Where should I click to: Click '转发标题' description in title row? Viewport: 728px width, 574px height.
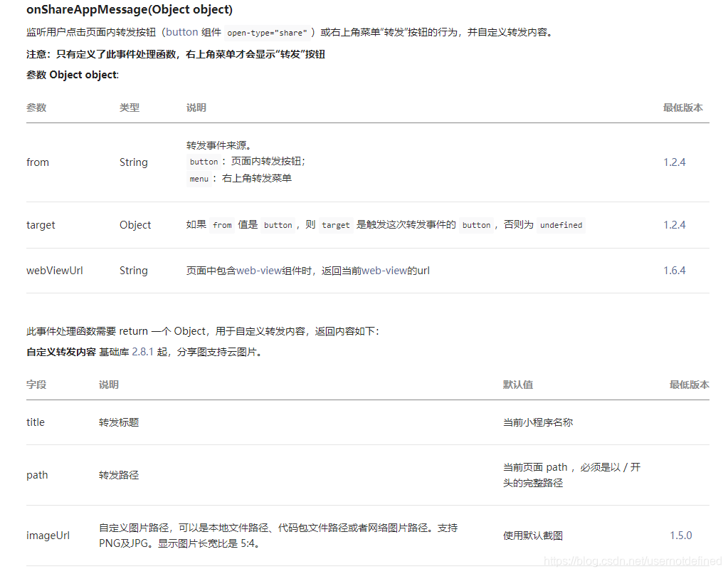[x=119, y=422]
